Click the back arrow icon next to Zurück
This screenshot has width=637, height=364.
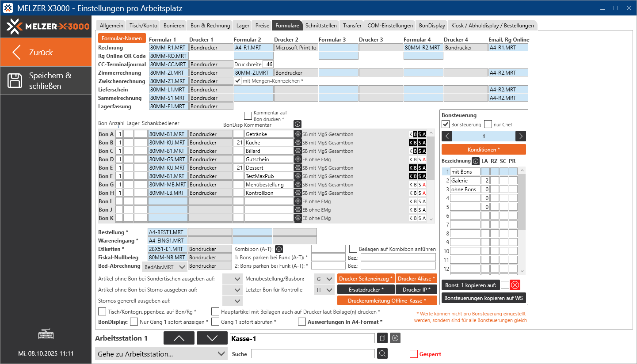(16, 52)
